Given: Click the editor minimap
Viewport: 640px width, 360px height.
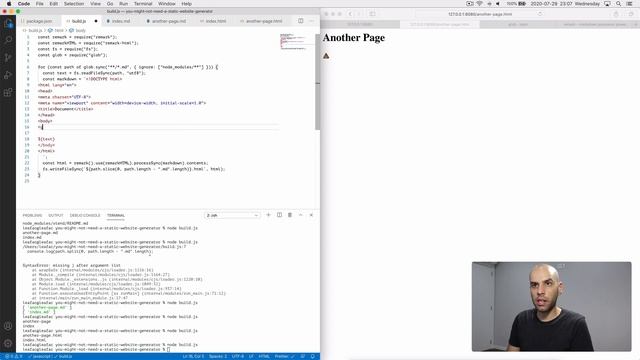Looking at the screenshot, I should [293, 42].
